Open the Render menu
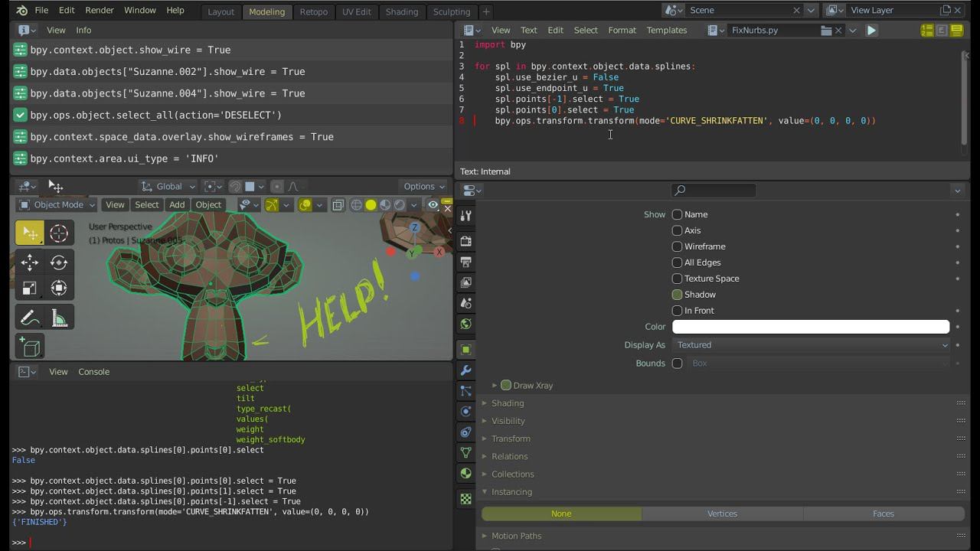Screen dimensions: 980x551 point(100,11)
